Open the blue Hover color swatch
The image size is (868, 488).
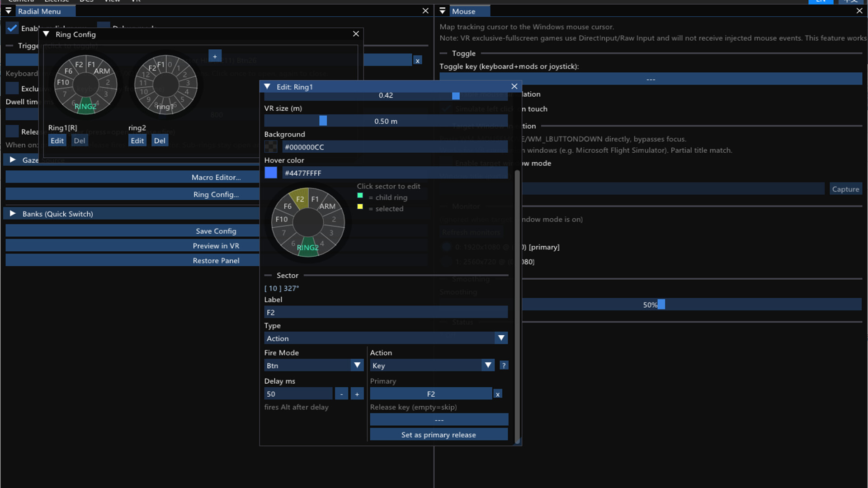click(270, 173)
